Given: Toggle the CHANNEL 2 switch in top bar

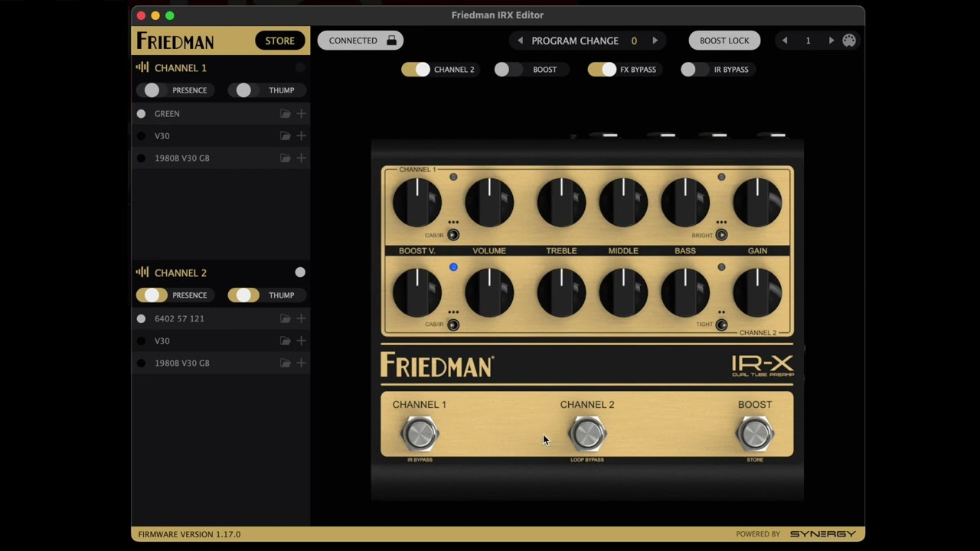Looking at the screenshot, I should tap(416, 70).
